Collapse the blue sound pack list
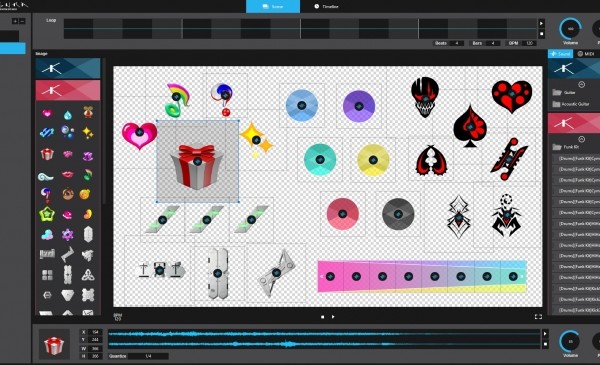Viewport: 600px width, 365px height. click(x=581, y=85)
